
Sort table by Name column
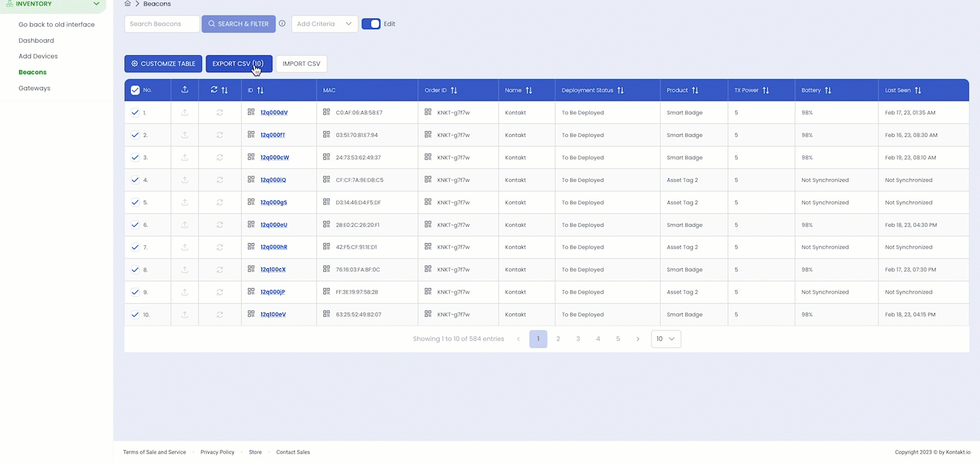point(529,90)
